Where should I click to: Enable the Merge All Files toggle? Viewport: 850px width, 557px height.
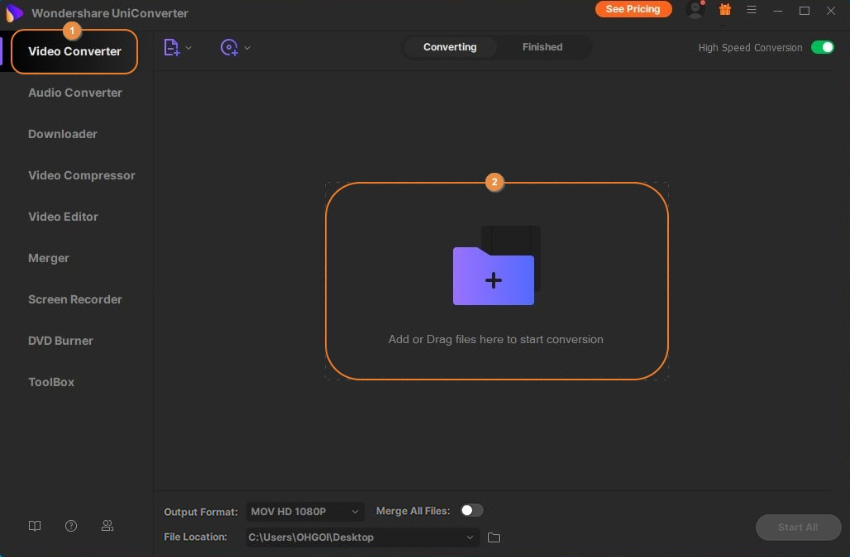(471, 511)
